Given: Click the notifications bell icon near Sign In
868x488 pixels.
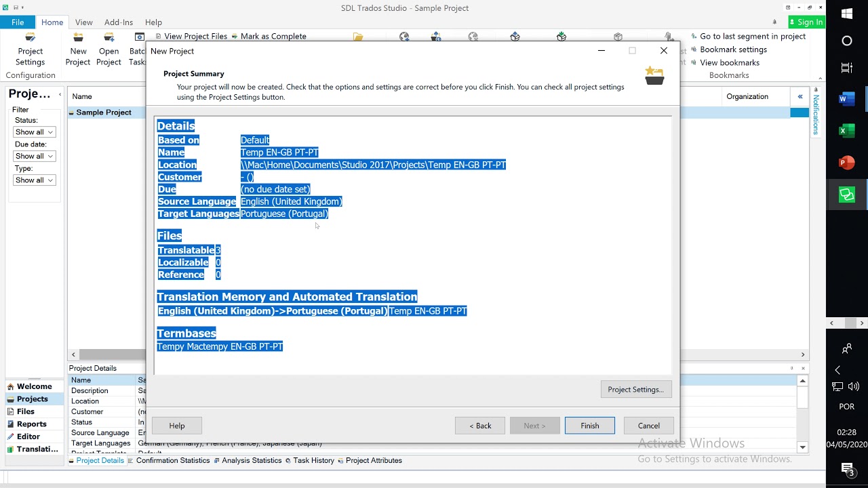Looking at the screenshot, I should pyautogui.click(x=775, y=22).
